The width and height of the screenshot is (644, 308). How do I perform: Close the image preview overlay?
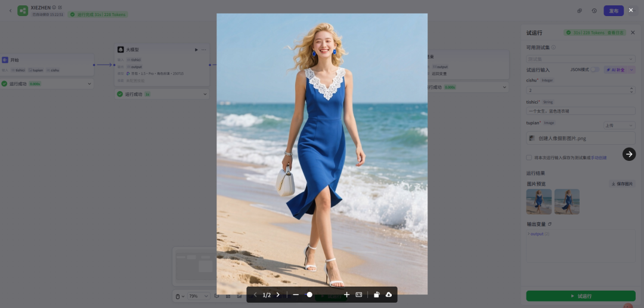(631, 10)
